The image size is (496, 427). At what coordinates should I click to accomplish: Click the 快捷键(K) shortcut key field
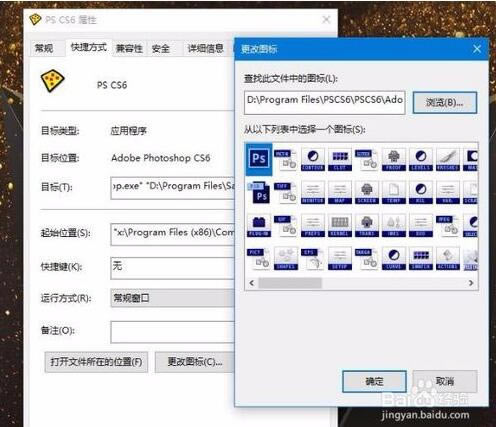(172, 268)
